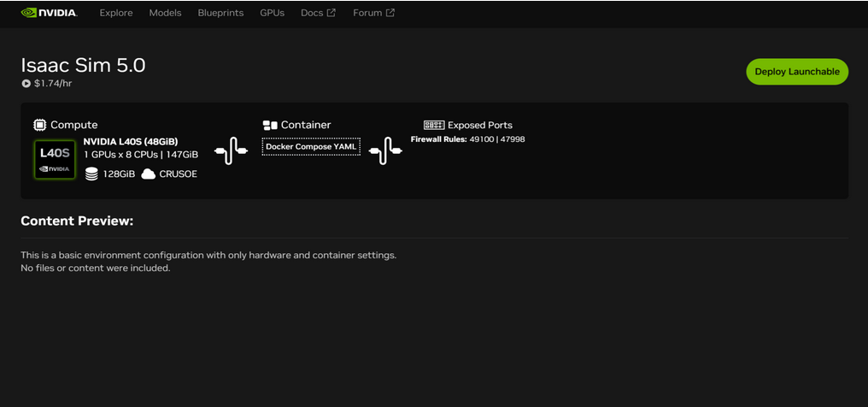Click connector icon between Compute and Container
The image size is (868, 407).
(231, 150)
